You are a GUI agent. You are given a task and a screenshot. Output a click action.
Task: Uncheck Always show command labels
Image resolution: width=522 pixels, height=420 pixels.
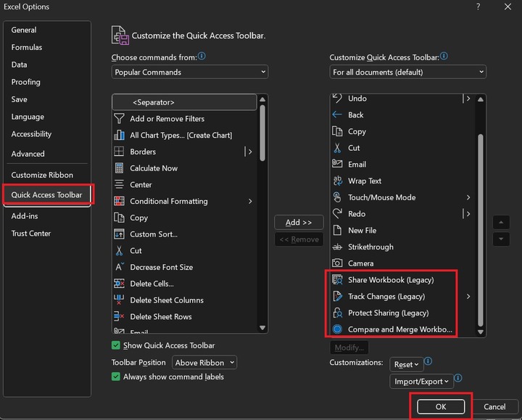coord(116,376)
